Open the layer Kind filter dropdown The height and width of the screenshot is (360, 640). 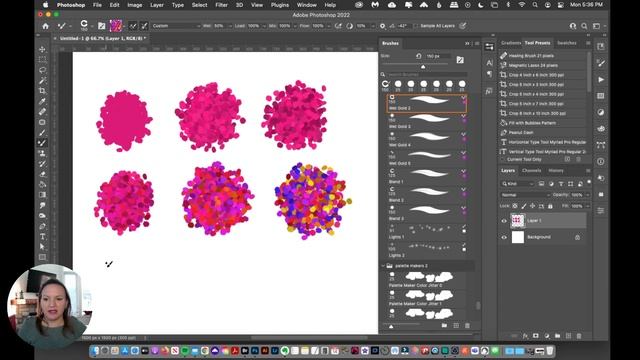tap(518, 184)
